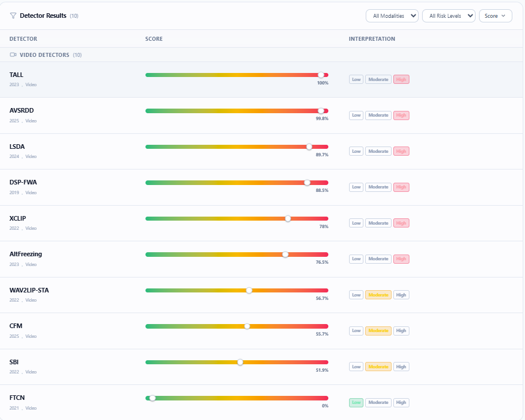
Task: Click the XCLIP score slider knob
Action: pos(288,218)
